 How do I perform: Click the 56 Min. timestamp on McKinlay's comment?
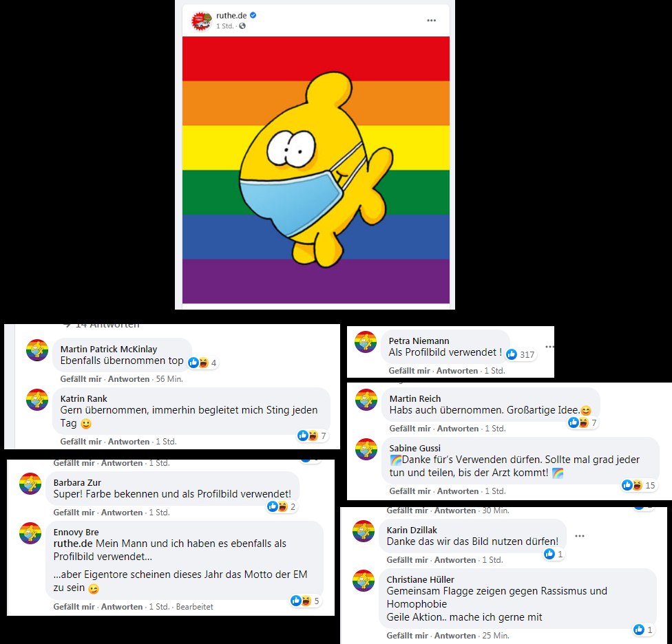click(169, 379)
